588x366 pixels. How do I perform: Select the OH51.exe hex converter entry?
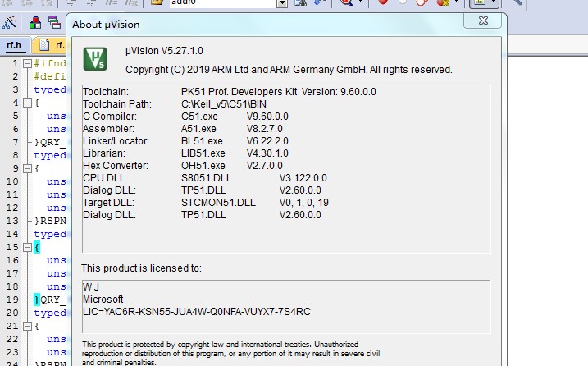[203, 166]
